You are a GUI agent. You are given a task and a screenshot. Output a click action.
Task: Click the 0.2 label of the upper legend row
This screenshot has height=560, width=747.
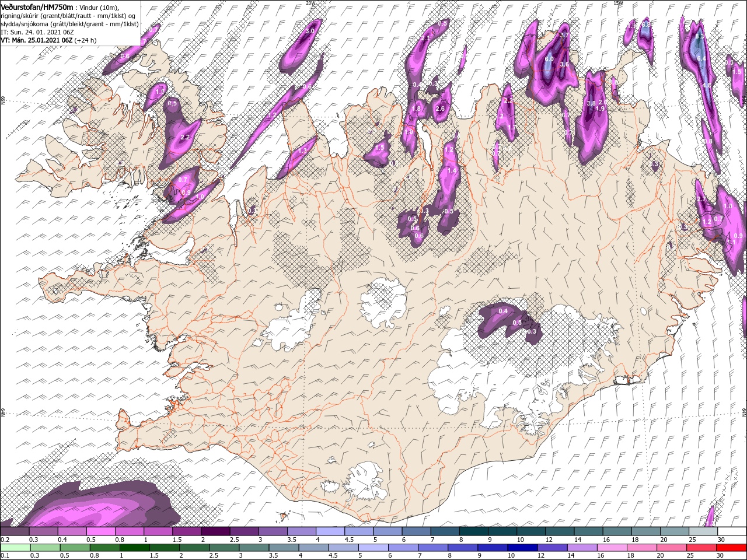click(x=5, y=540)
